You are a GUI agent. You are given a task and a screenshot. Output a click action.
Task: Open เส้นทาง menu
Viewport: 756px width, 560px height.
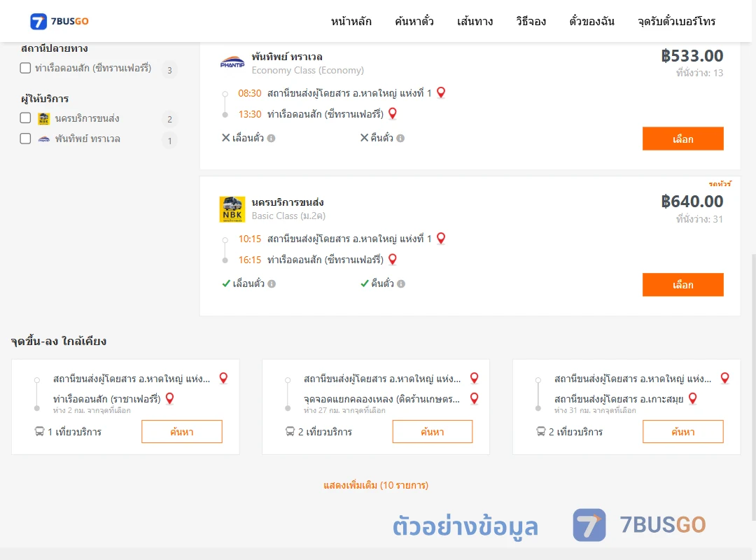(475, 21)
